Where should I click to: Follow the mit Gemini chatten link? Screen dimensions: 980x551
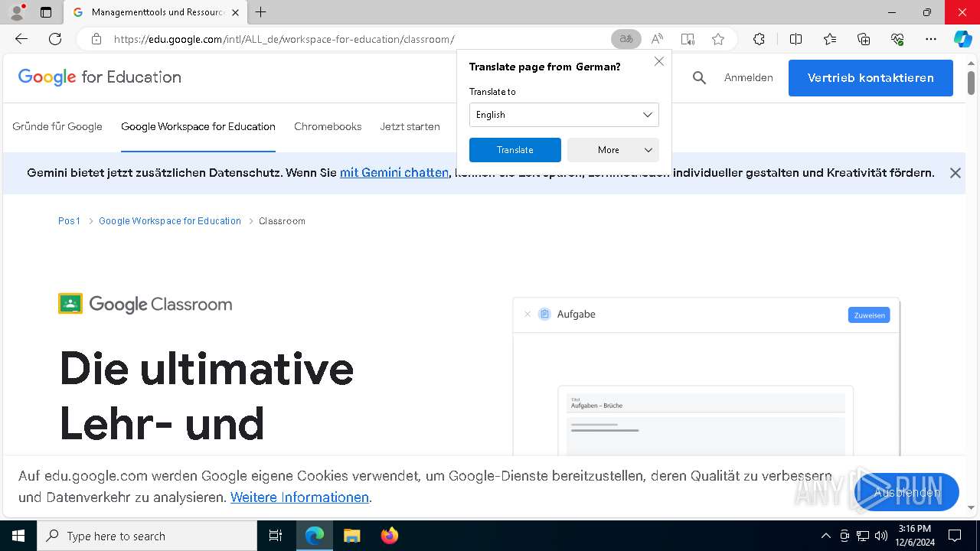coord(394,173)
